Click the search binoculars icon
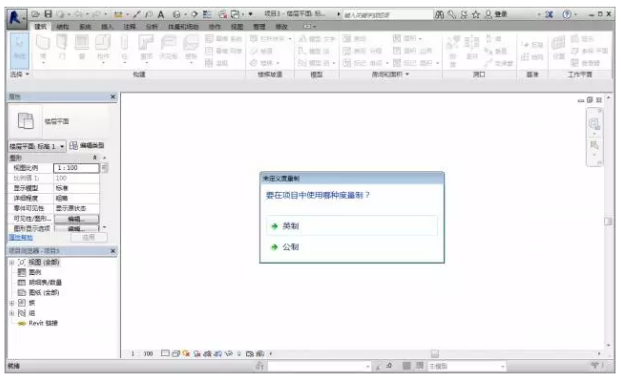This screenshot has width=621, height=376. (x=440, y=15)
